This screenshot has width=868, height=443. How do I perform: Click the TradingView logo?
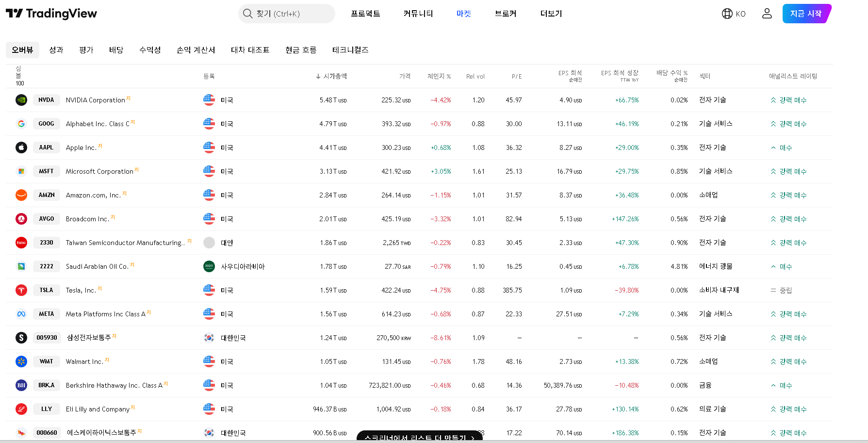click(51, 14)
